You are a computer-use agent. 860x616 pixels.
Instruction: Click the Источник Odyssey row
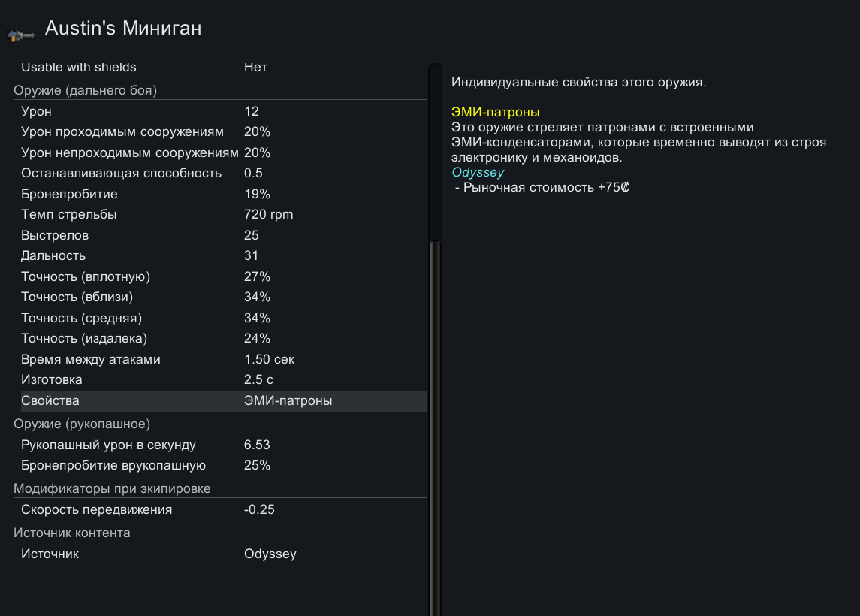point(218,554)
